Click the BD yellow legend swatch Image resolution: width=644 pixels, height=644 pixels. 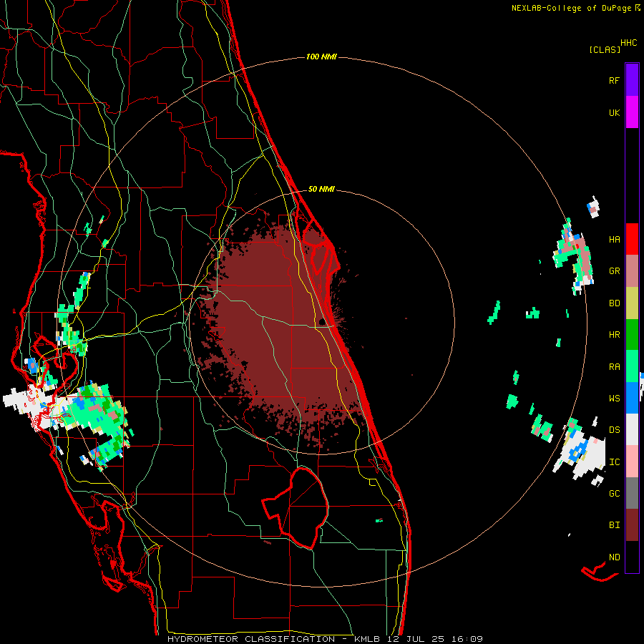click(632, 303)
